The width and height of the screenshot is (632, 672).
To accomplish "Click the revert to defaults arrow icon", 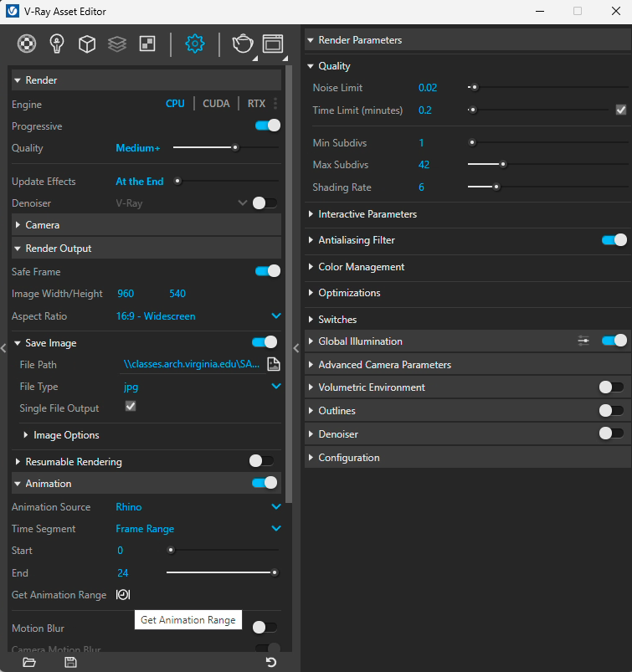I will tap(270, 663).
